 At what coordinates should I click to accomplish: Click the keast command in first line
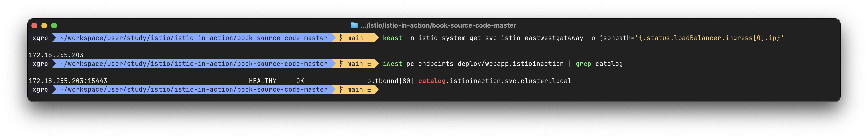tap(393, 38)
